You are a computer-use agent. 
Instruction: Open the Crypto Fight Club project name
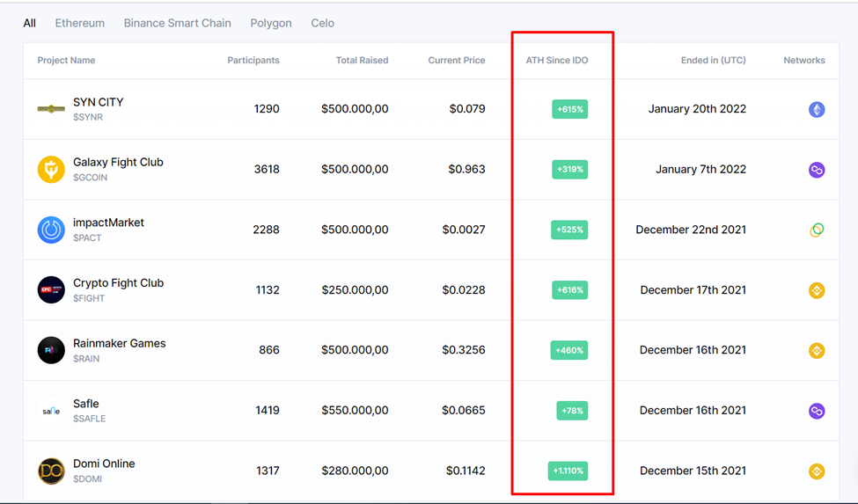(x=118, y=283)
